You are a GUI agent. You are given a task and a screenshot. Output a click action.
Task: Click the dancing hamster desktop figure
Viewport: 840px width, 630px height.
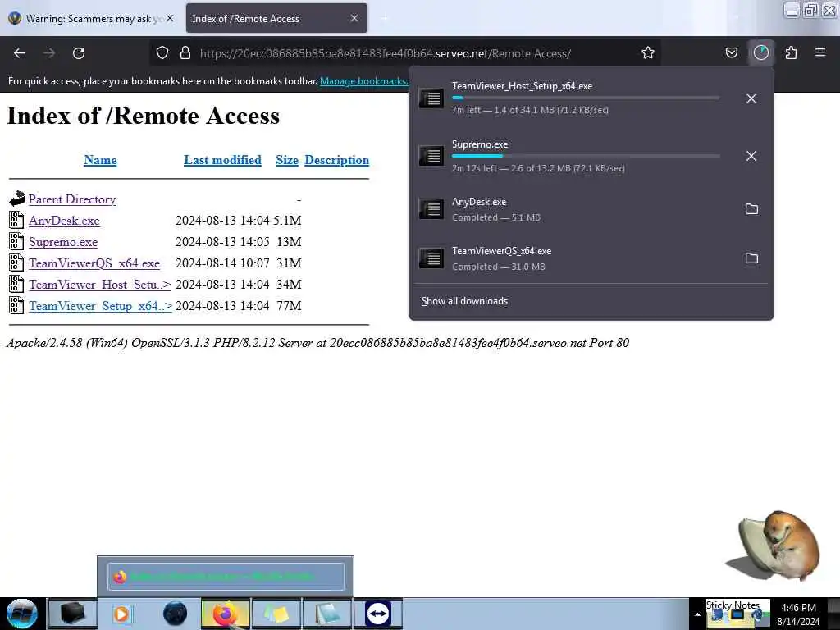pyautogui.click(x=773, y=546)
